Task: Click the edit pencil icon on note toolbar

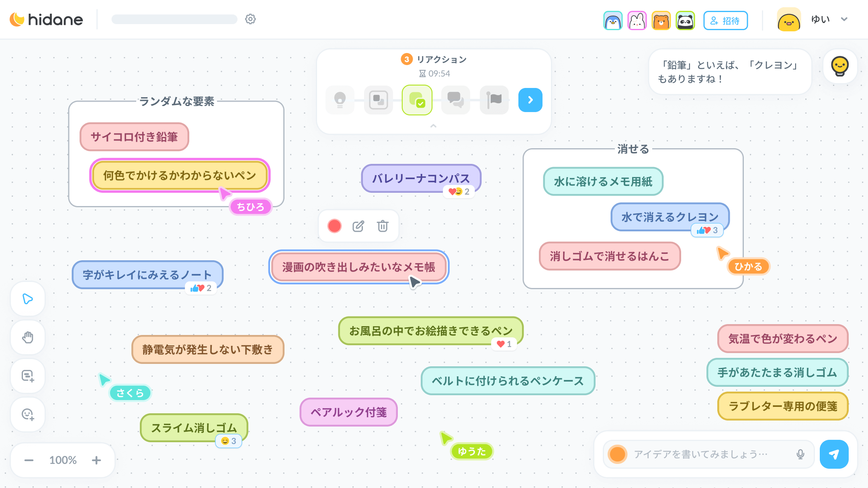Action: tap(358, 226)
